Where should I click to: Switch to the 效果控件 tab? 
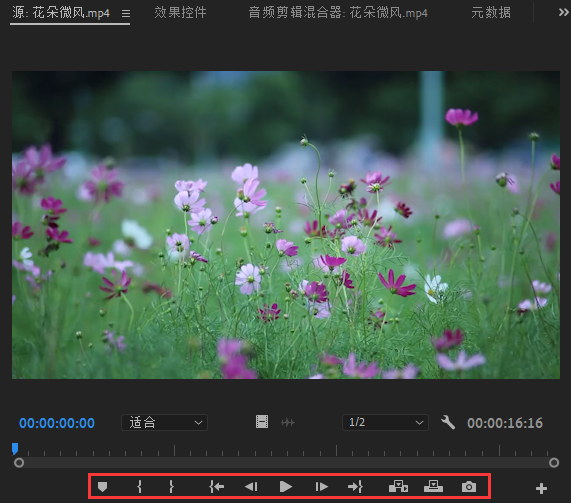(x=180, y=13)
